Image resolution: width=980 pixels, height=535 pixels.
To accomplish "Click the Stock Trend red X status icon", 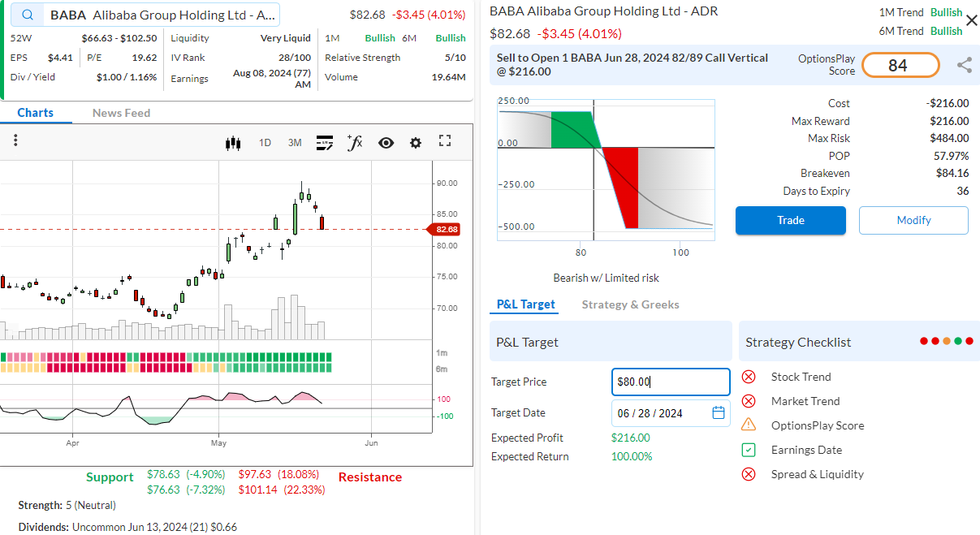I will [749, 377].
